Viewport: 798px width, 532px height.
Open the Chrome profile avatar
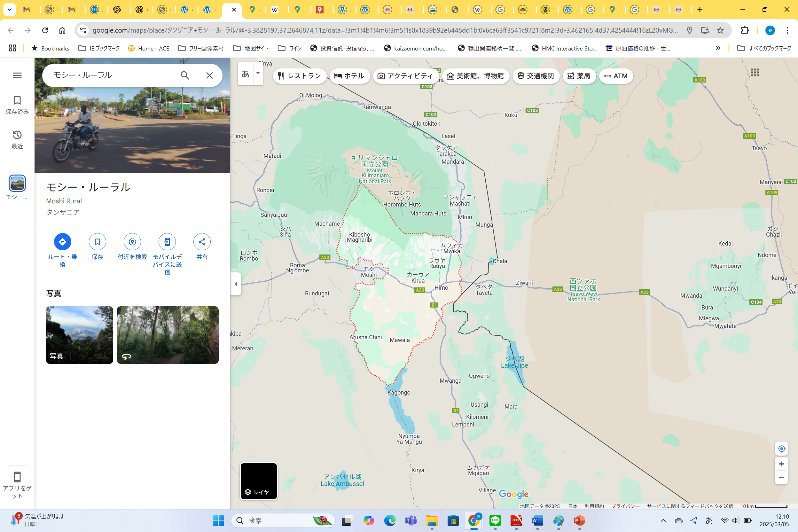tap(770, 30)
